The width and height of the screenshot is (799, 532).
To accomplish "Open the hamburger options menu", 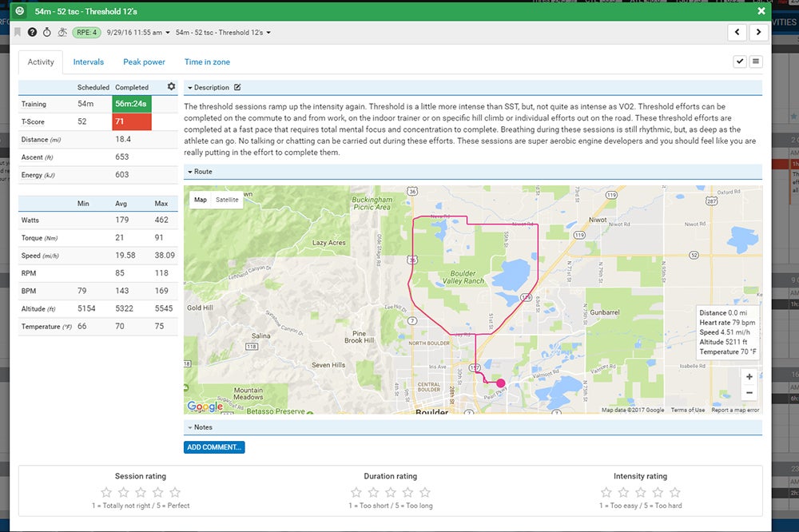I will 756,62.
